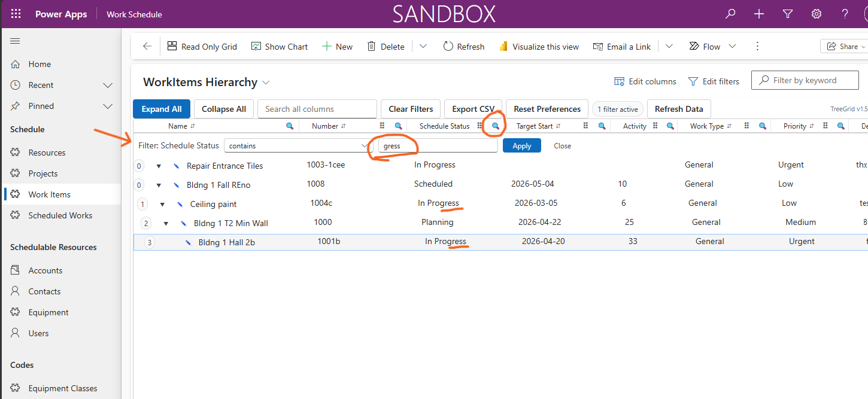Close the Schedule Status filter row
The width and height of the screenshot is (868, 399).
(x=562, y=145)
